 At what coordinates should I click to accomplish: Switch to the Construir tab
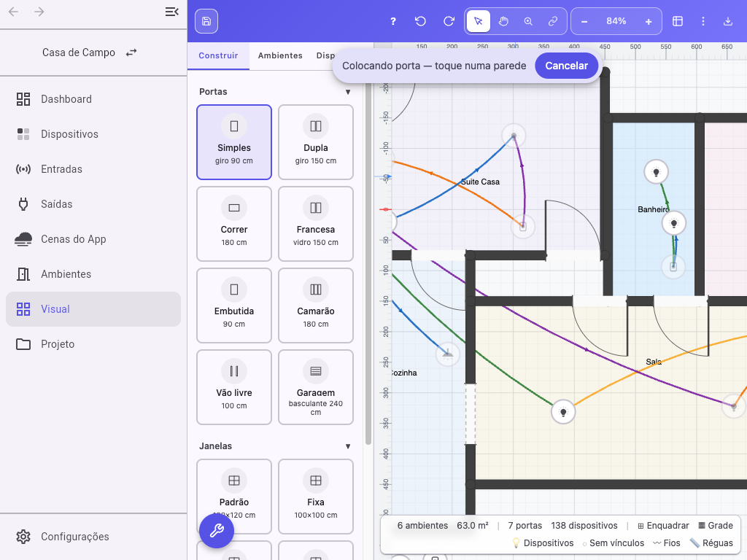click(218, 55)
